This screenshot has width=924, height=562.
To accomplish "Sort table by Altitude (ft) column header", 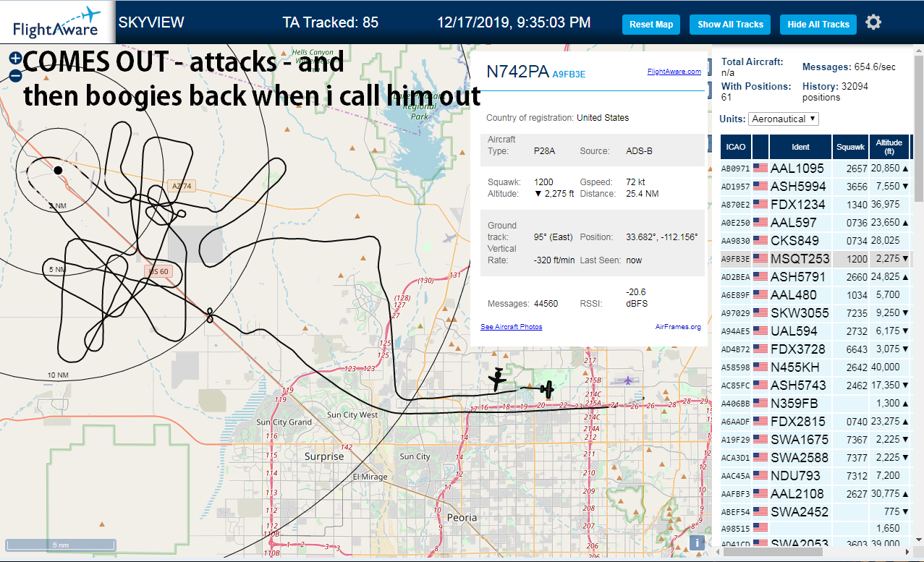I will (889, 147).
